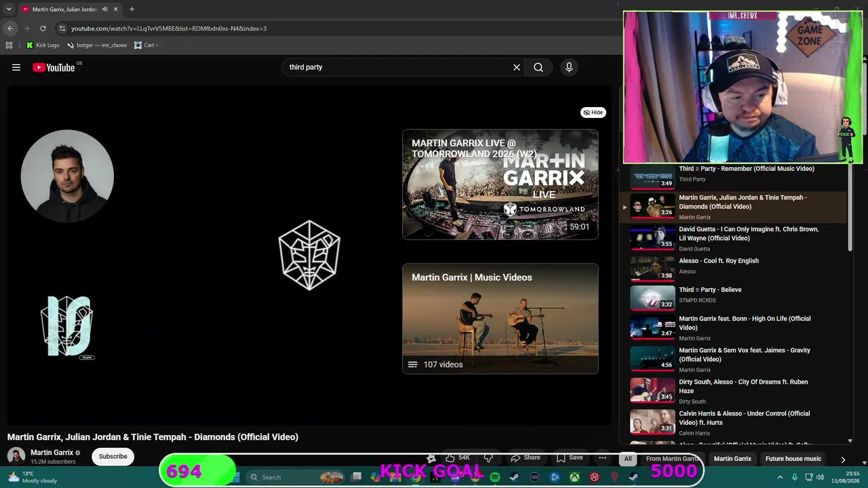Open the Kick Logo bookmark
This screenshot has width=868, height=488.
tap(43, 45)
